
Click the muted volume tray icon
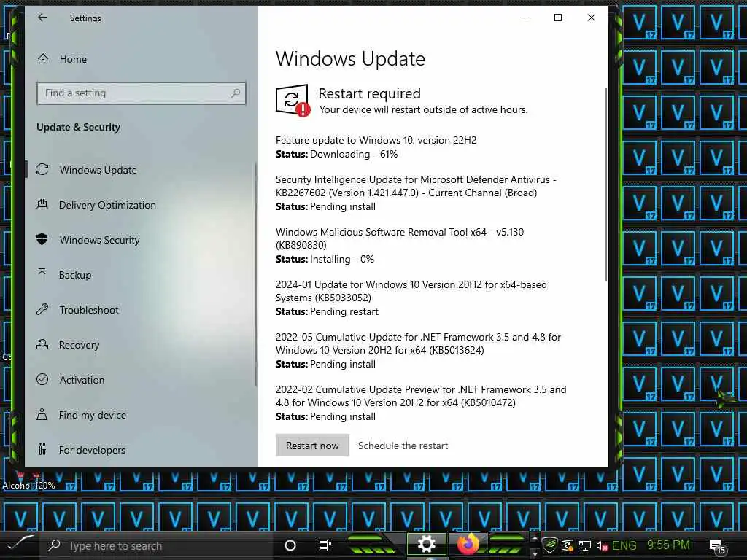click(x=602, y=546)
